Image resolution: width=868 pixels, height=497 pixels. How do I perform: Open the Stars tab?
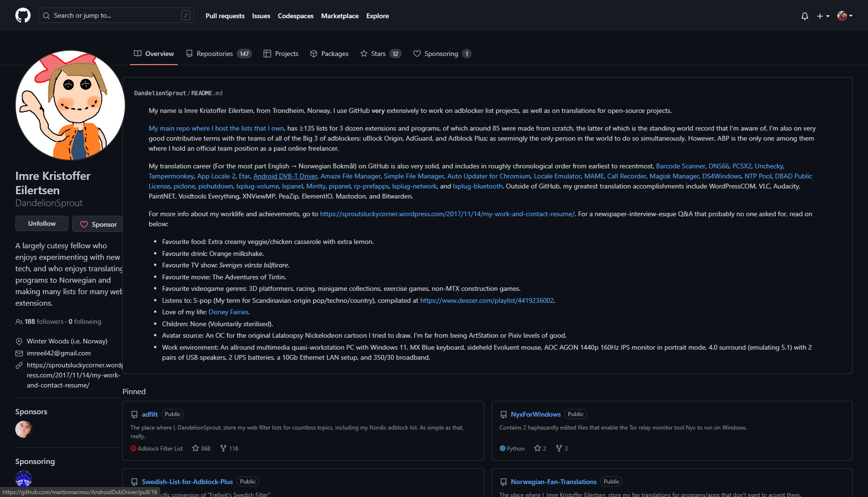(x=378, y=54)
